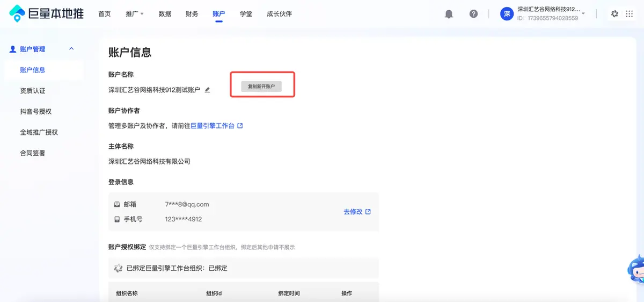Image resolution: width=644 pixels, height=302 pixels.
Task: Edit the account name with pencil icon
Action: (x=207, y=90)
